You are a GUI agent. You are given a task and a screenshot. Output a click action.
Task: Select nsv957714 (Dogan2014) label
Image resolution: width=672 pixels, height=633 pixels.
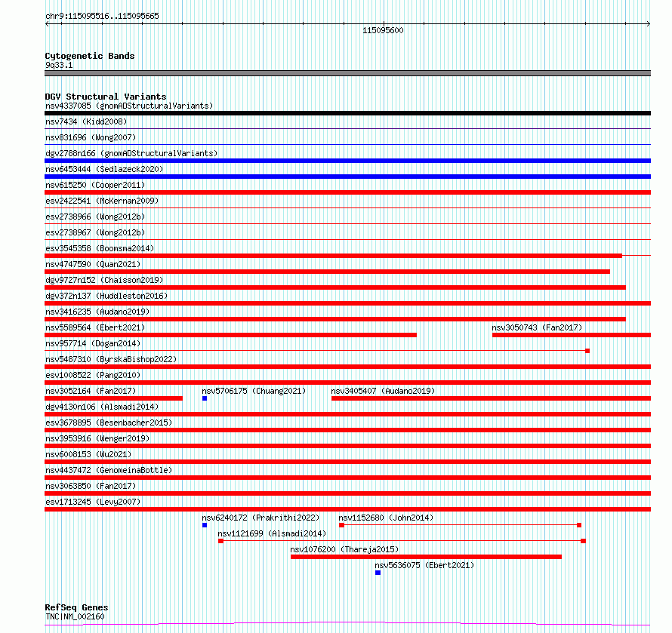[x=93, y=343]
